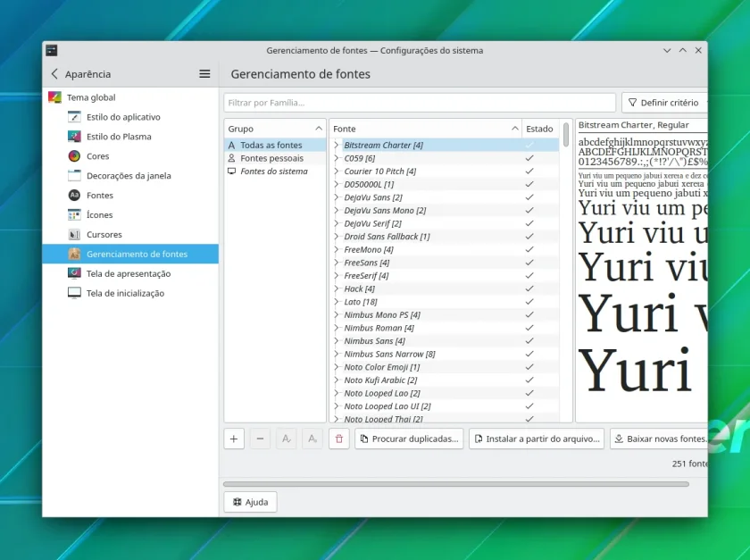This screenshot has height=560, width=750.
Task: Open Estilo do aplicativo settings icon
Action: (74, 117)
